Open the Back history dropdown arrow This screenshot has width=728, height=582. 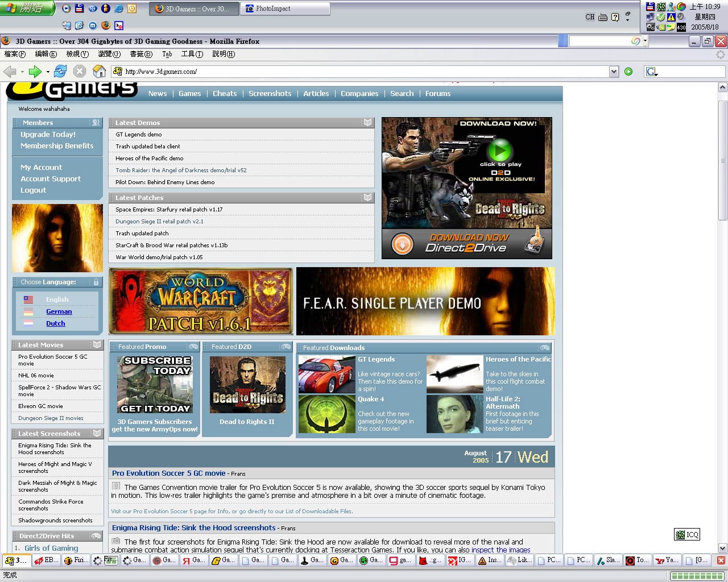(22, 72)
